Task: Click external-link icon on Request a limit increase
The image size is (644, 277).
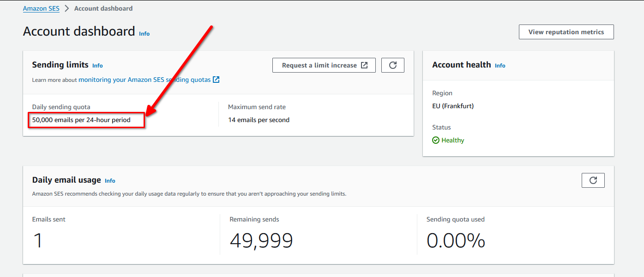Action: click(x=364, y=65)
